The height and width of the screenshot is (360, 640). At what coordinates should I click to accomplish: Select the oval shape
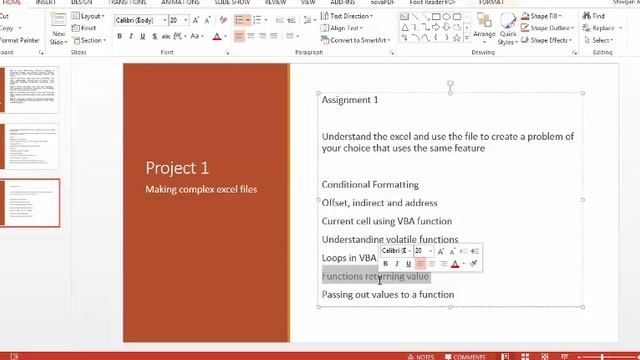[446, 17]
